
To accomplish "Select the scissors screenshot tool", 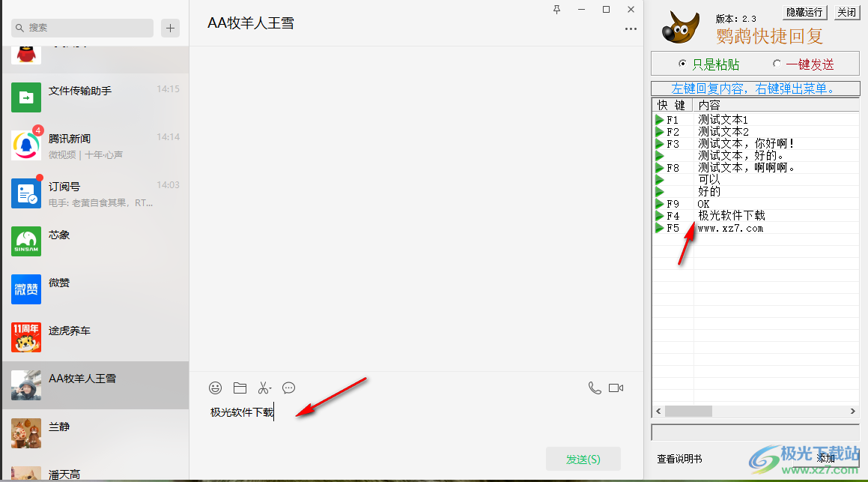I will click(x=264, y=388).
